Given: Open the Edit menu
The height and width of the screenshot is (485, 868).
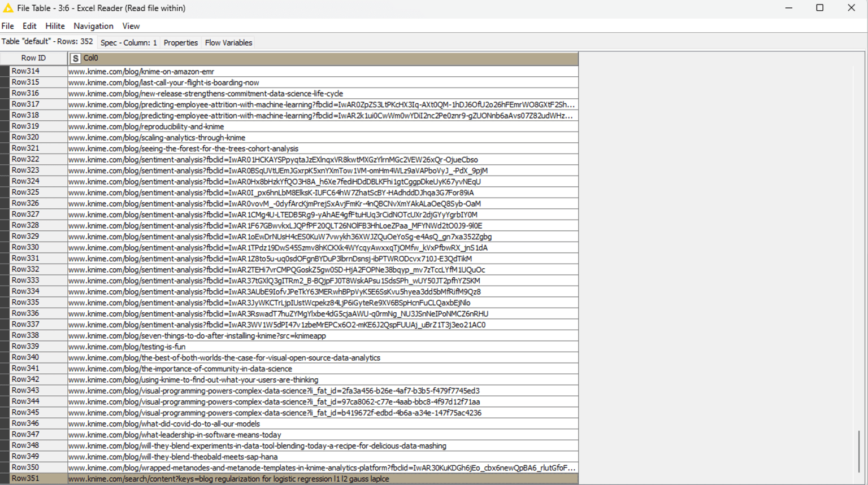Looking at the screenshot, I should tap(29, 26).
